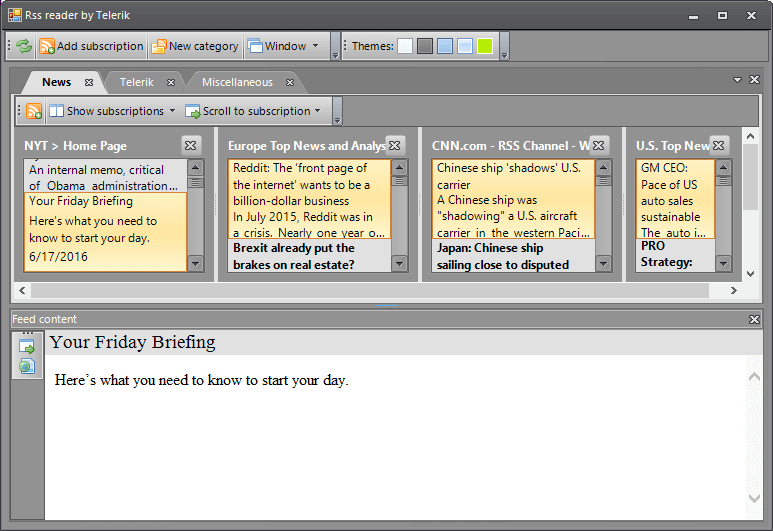Select the light blue gradient theme swatch

click(x=465, y=46)
